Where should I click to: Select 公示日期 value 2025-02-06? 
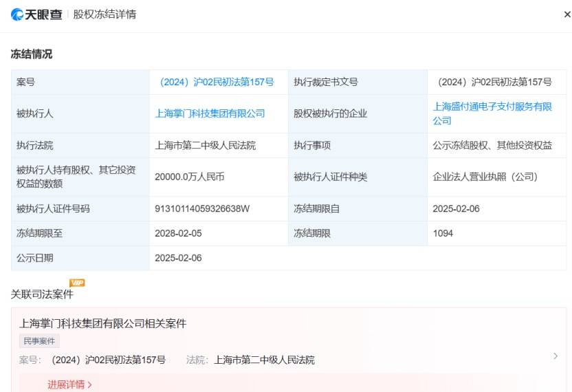tap(178, 258)
